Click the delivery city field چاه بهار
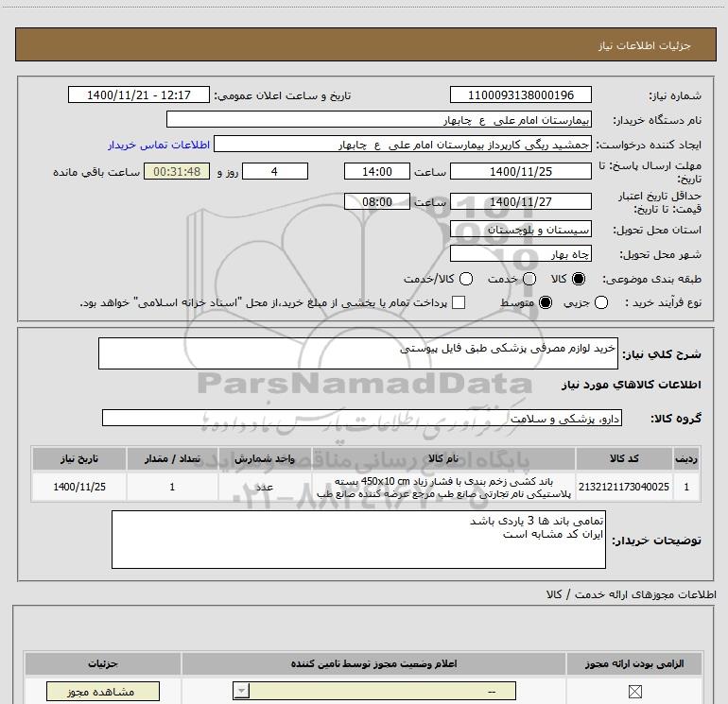Viewport: 728px width, 704px height. [520, 253]
